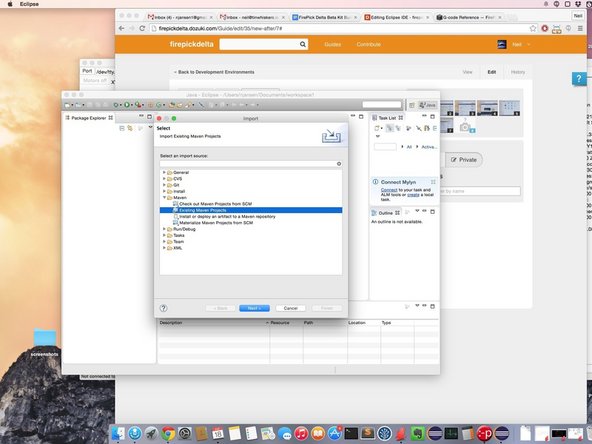Maximize the Package Explorer view
This screenshot has width=592, height=444.
point(150,117)
